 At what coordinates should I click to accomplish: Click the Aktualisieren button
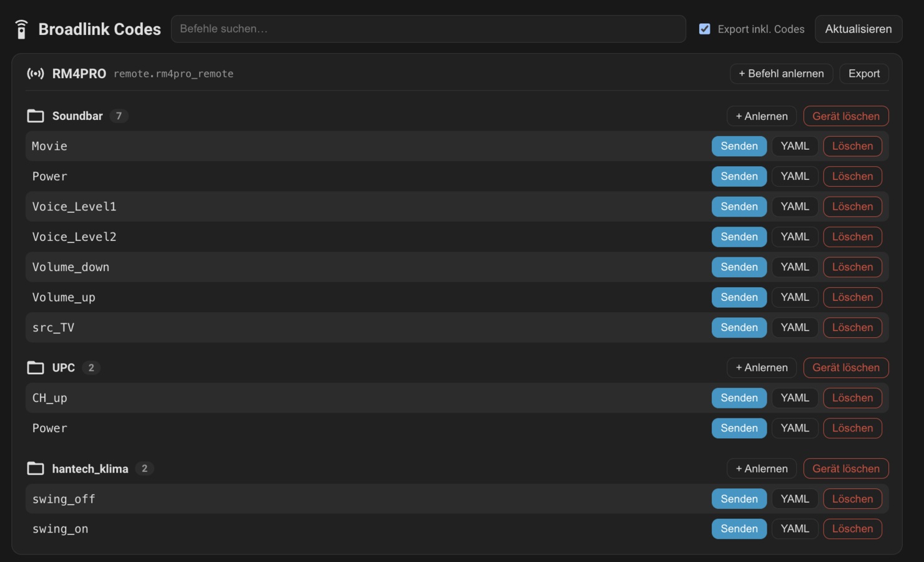[858, 29]
